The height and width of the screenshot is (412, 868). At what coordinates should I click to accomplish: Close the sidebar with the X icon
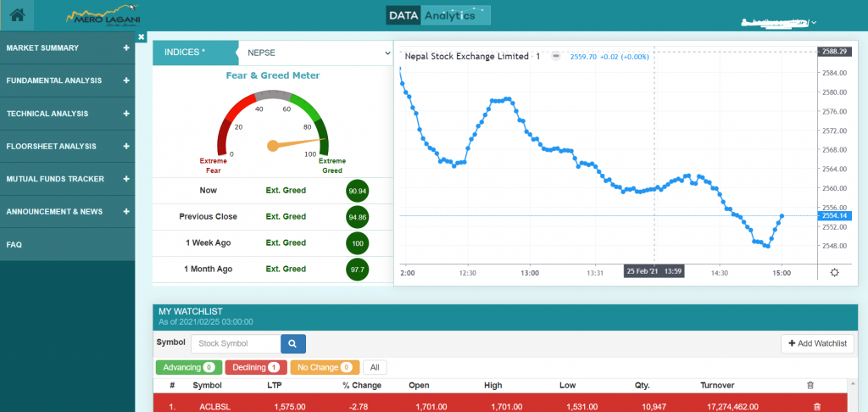point(142,36)
